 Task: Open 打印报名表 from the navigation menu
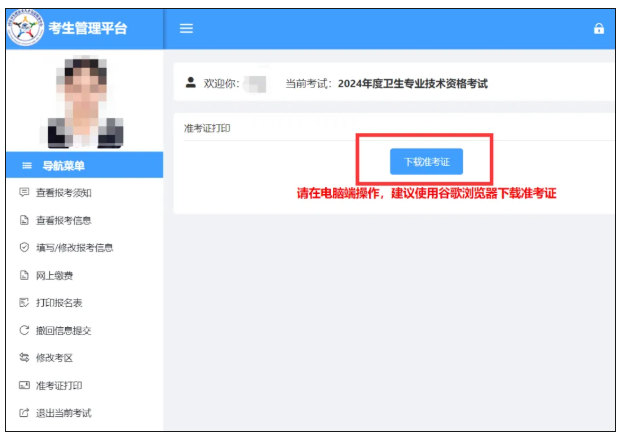click(x=63, y=303)
